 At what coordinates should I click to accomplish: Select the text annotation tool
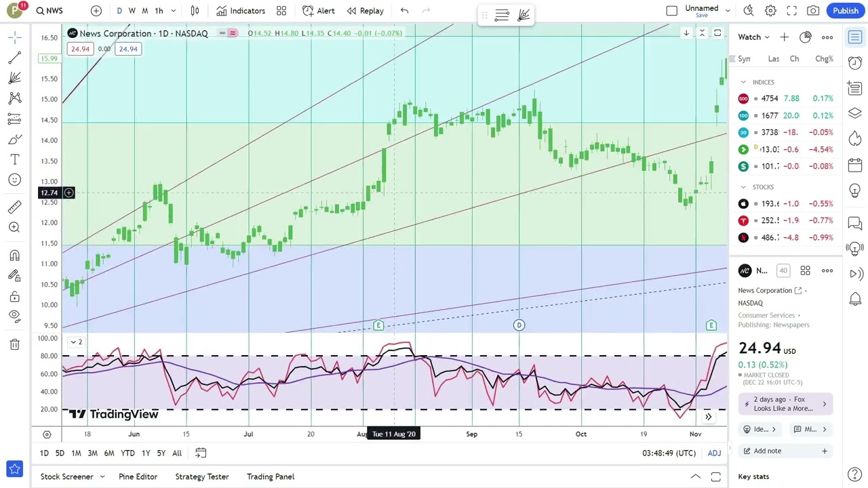click(x=15, y=159)
